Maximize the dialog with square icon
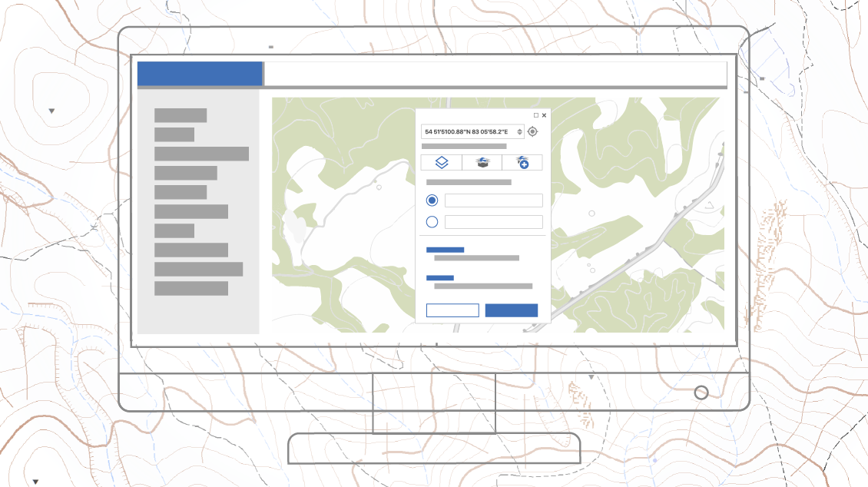The image size is (868, 487). pos(536,115)
